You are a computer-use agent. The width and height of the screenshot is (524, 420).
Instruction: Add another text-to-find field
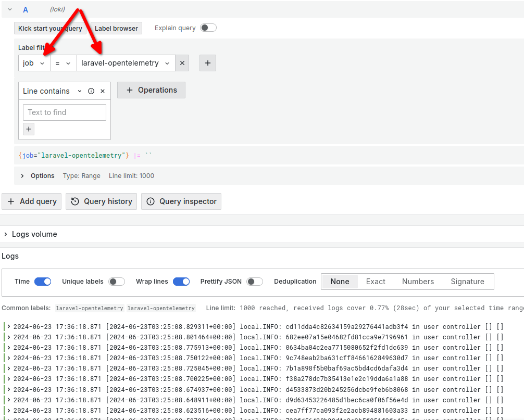click(29, 129)
